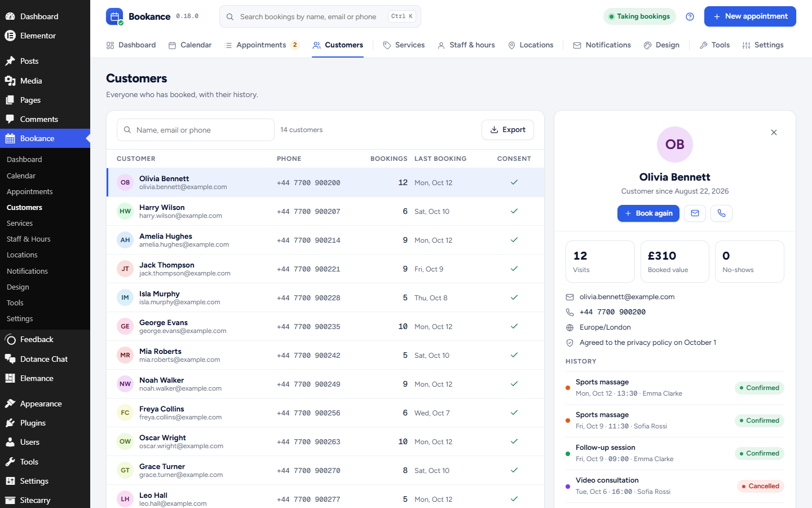
Task: Open Appearance menu in sidebar
Action: coord(45,404)
